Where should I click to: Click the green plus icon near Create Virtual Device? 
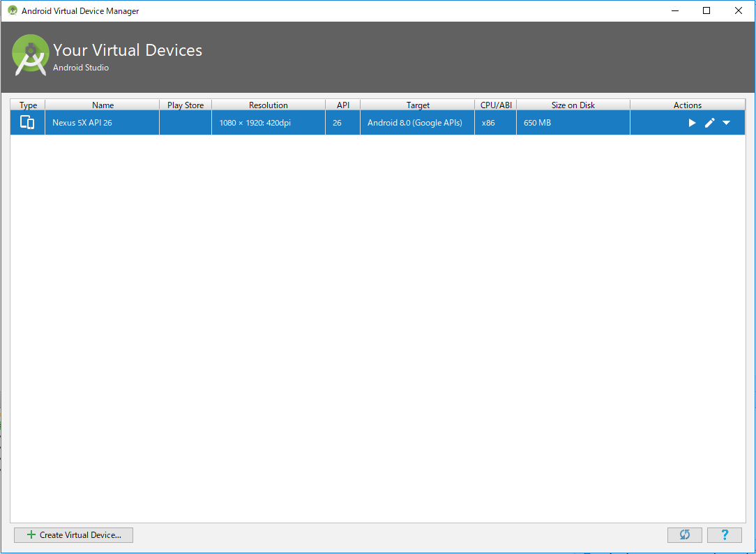click(30, 534)
